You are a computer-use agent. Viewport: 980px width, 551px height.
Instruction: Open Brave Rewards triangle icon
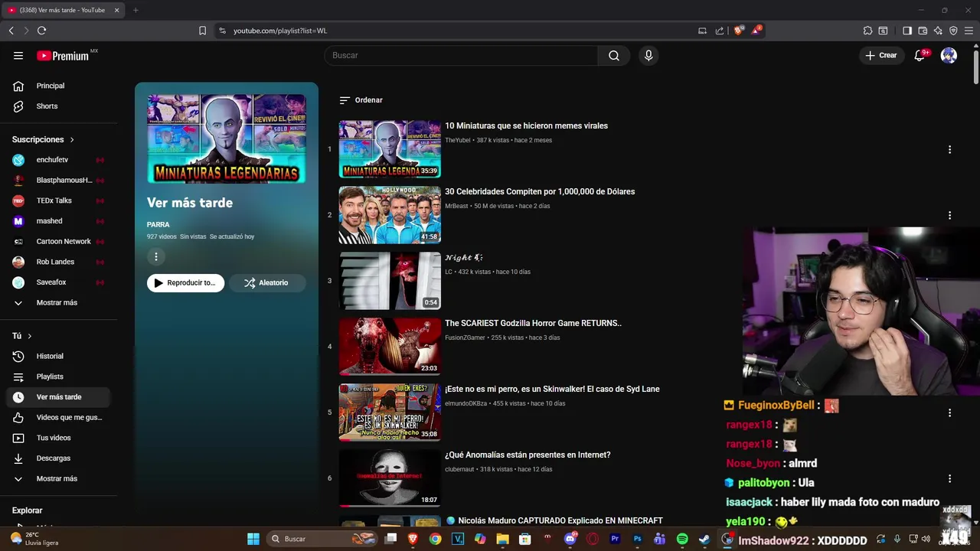click(756, 31)
